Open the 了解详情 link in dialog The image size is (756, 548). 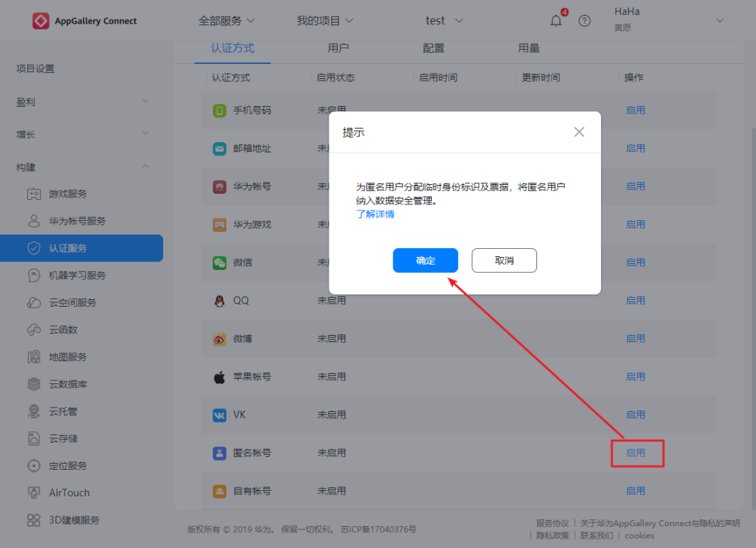click(x=375, y=214)
